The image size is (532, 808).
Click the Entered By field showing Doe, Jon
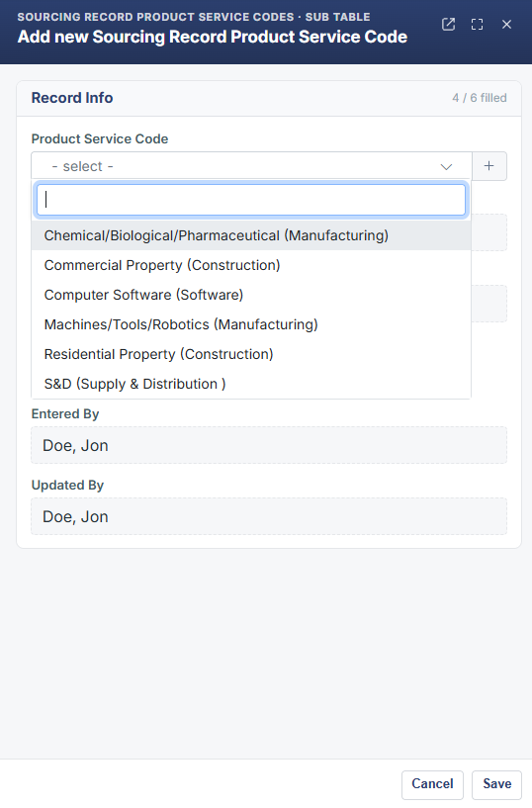[x=269, y=445]
